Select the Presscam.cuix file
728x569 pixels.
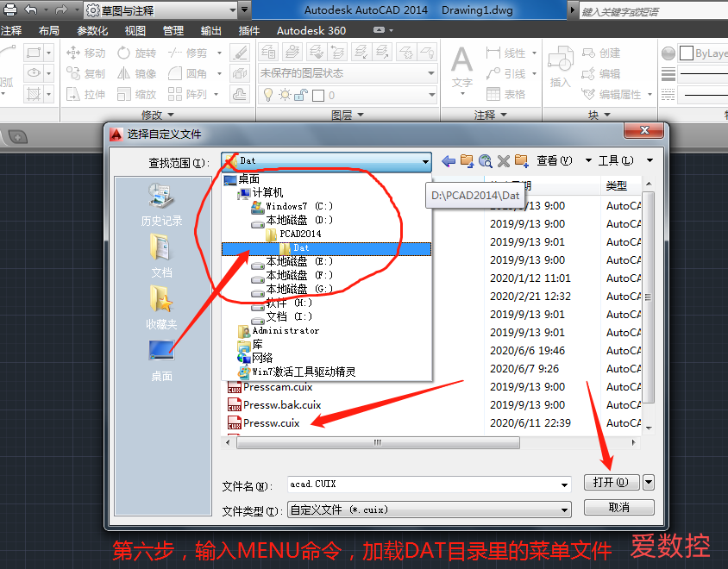[270, 387]
